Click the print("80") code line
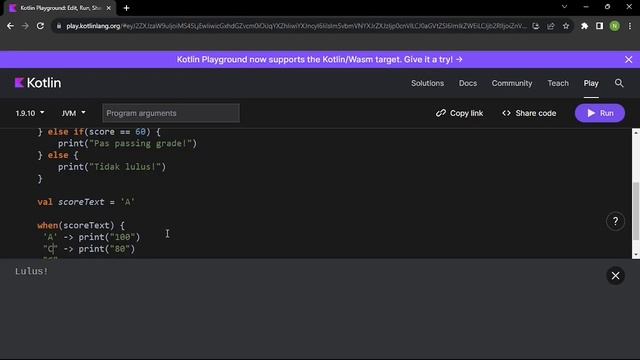Image resolution: width=640 pixels, height=360 pixels. coord(89,249)
